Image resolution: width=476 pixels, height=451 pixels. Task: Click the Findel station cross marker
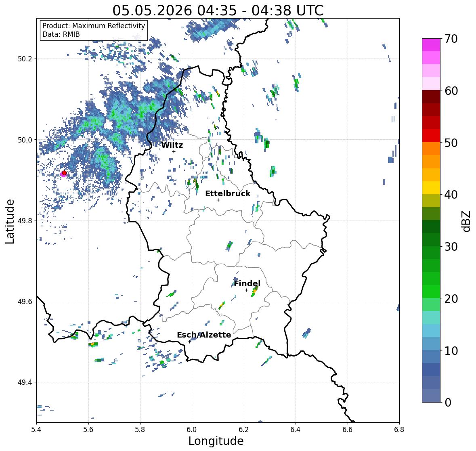247,290
